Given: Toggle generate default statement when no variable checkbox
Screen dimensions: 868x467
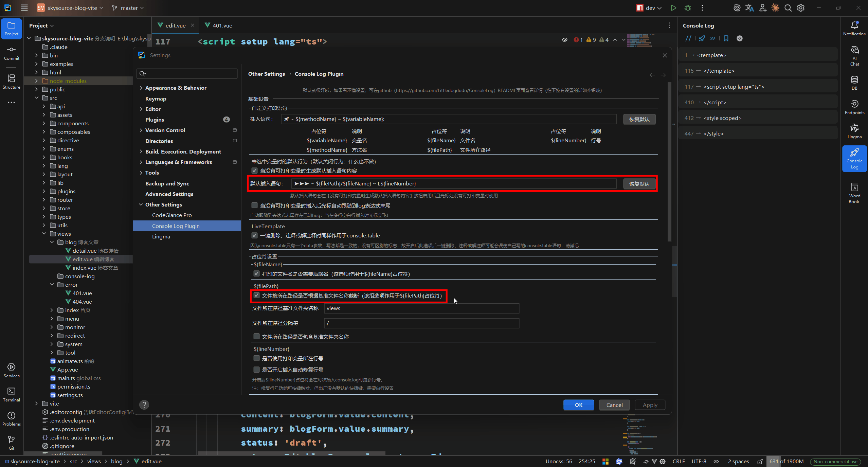Looking at the screenshot, I should click(x=254, y=170).
